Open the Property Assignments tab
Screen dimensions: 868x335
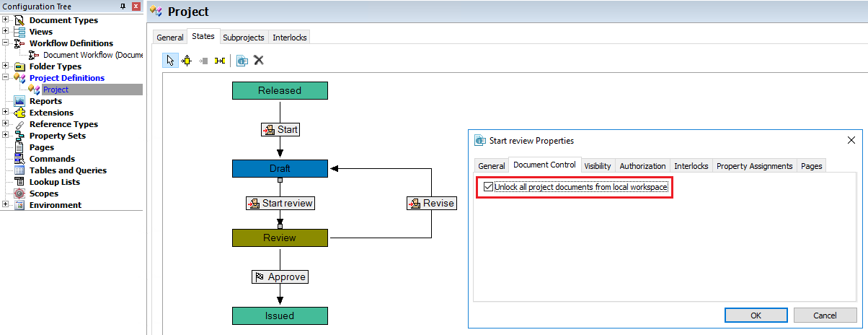(x=754, y=166)
